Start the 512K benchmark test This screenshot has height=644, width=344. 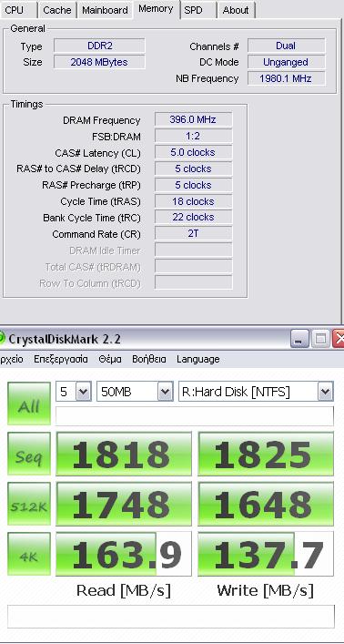[x=29, y=504]
